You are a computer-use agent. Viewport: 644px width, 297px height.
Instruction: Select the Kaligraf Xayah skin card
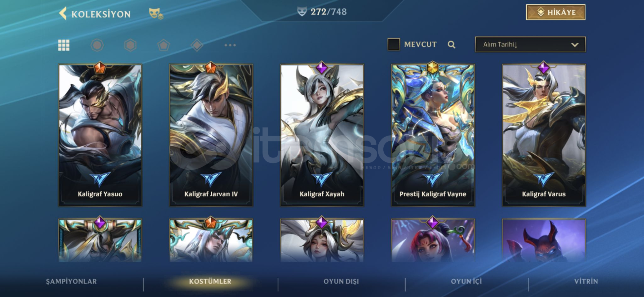point(322,135)
